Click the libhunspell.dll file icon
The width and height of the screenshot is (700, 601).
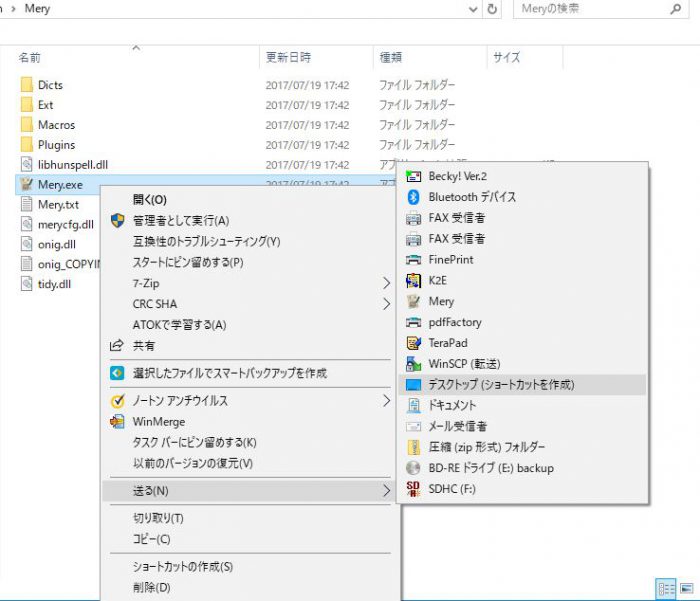point(27,165)
